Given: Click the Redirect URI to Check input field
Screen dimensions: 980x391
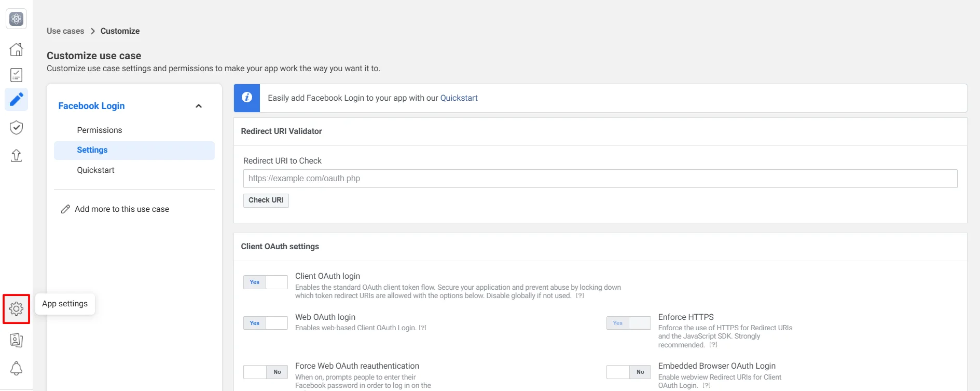Looking at the screenshot, I should tap(600, 179).
